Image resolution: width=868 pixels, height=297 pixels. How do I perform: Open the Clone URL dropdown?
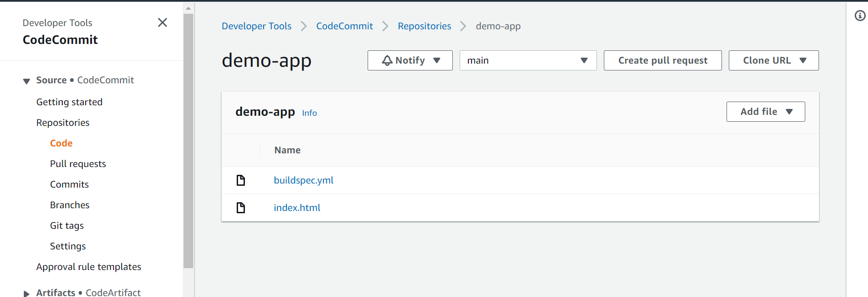tap(774, 60)
